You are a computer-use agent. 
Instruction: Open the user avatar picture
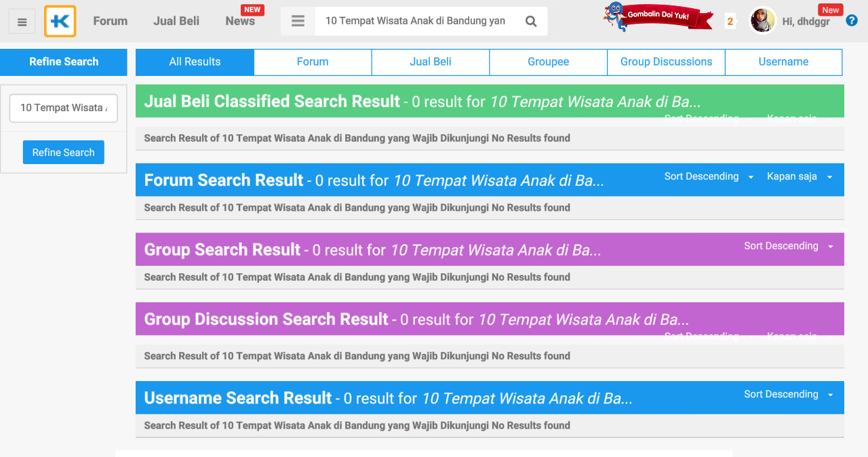[763, 21]
